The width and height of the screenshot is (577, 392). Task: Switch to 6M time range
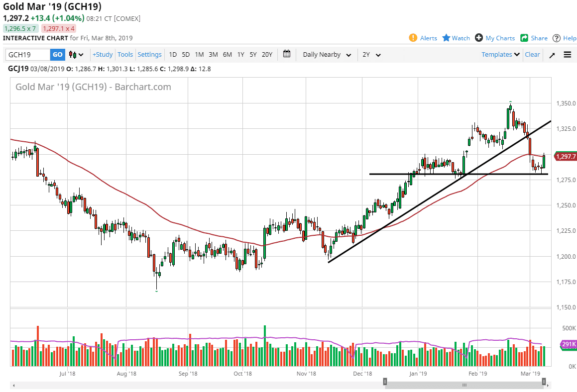click(227, 55)
